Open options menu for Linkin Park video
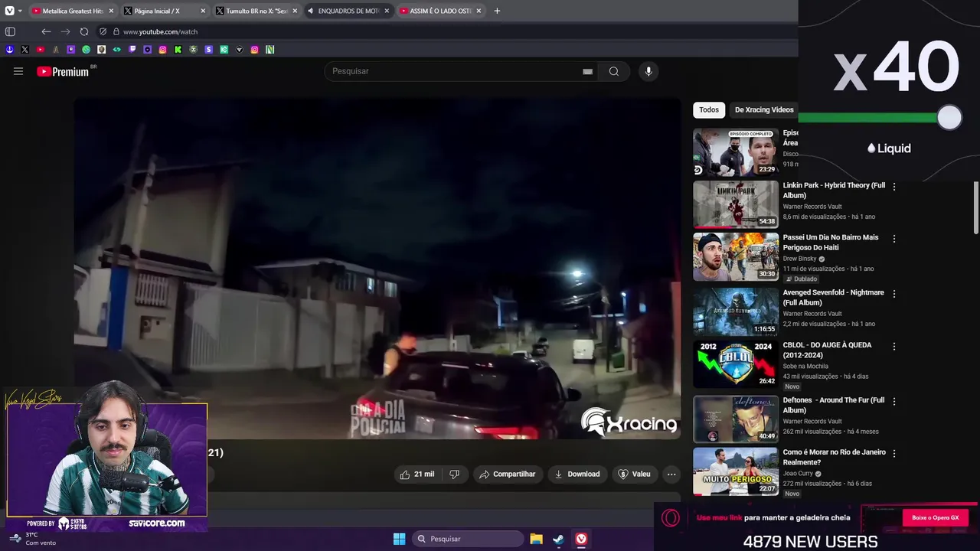Viewport: 980px width, 551px height. 893,186
